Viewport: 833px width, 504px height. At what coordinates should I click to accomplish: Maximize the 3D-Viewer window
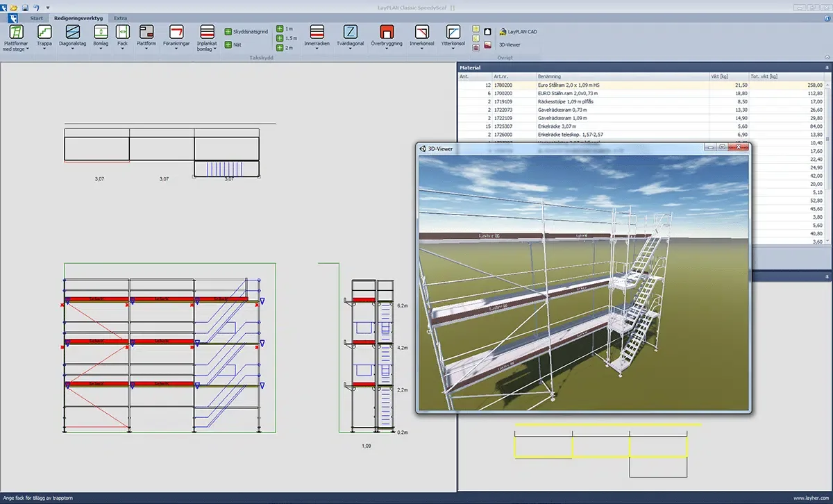point(722,147)
